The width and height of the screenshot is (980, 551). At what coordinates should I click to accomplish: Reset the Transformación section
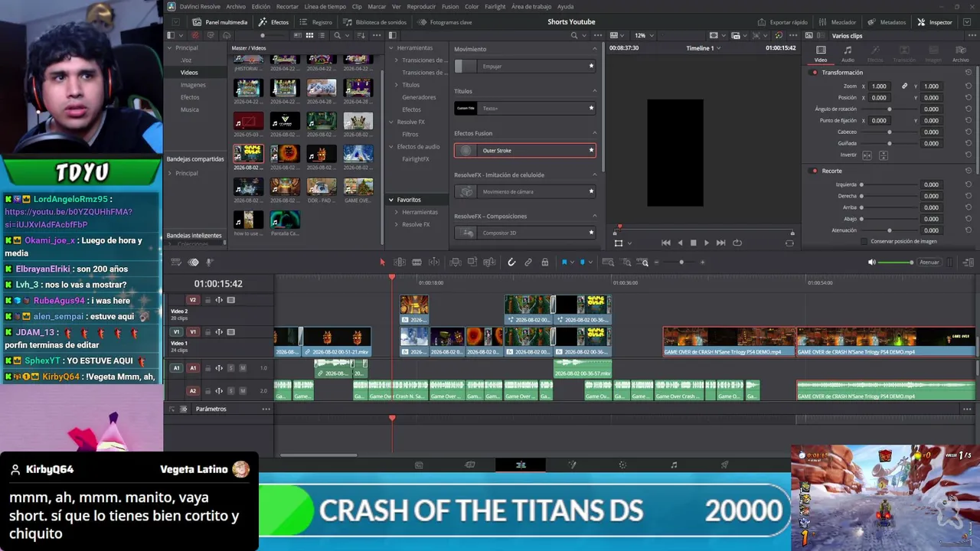(969, 73)
